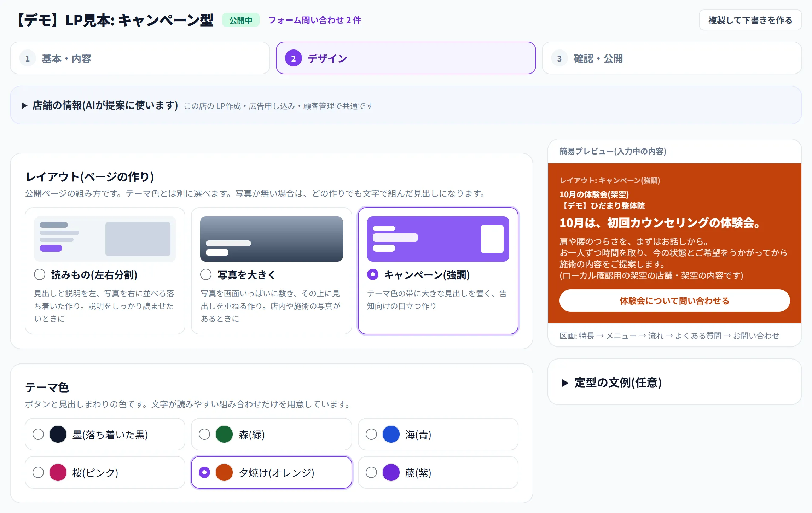Click the step number 2 circle

click(x=294, y=58)
